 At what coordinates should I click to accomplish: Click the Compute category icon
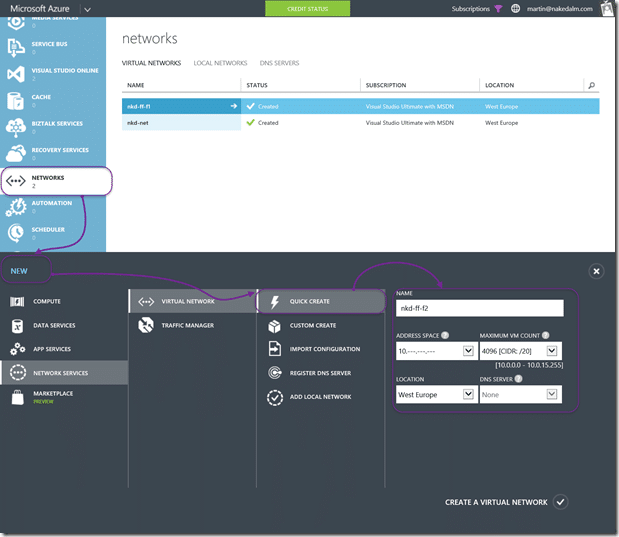[17, 302]
